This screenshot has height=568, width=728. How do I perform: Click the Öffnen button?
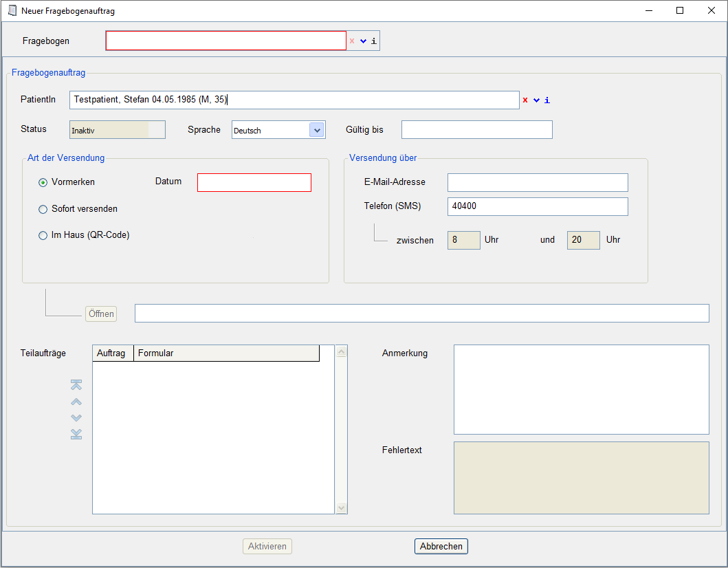point(101,314)
